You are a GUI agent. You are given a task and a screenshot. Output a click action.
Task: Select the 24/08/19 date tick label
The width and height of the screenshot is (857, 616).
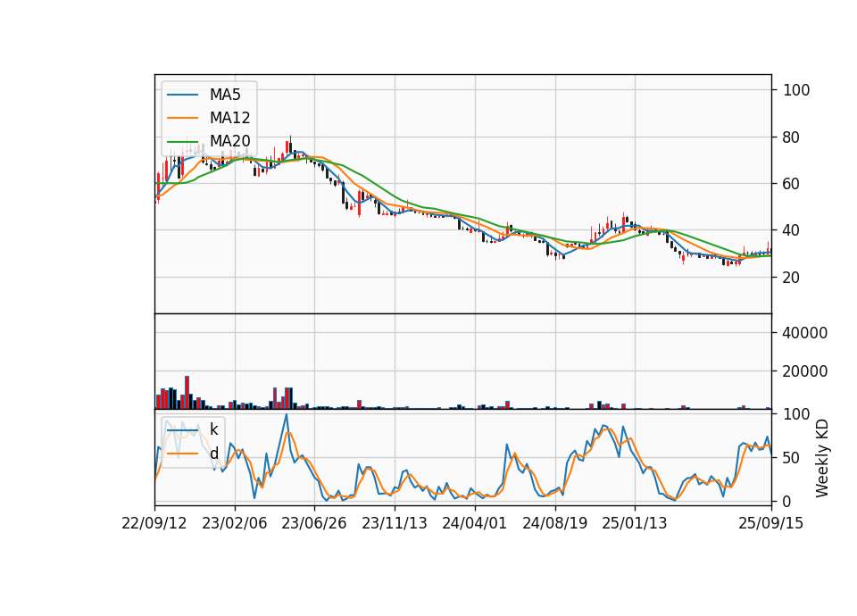tap(554, 523)
